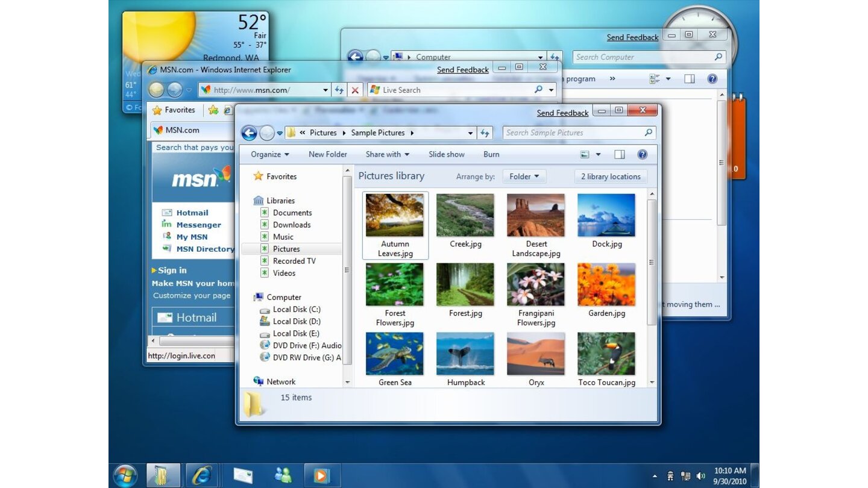This screenshot has width=868, height=488.
Task: Open DVD RW Drive (G:) entry
Action: pos(300,357)
